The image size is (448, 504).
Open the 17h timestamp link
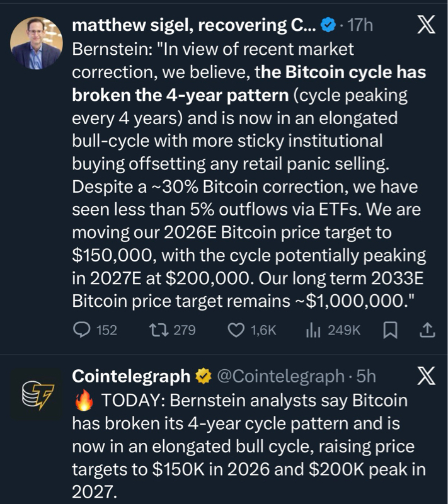(x=360, y=25)
